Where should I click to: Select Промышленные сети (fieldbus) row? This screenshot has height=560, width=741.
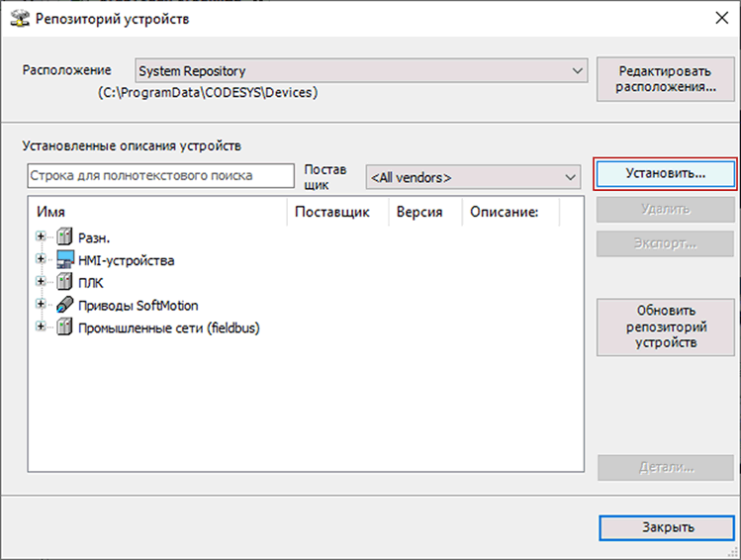[169, 327]
